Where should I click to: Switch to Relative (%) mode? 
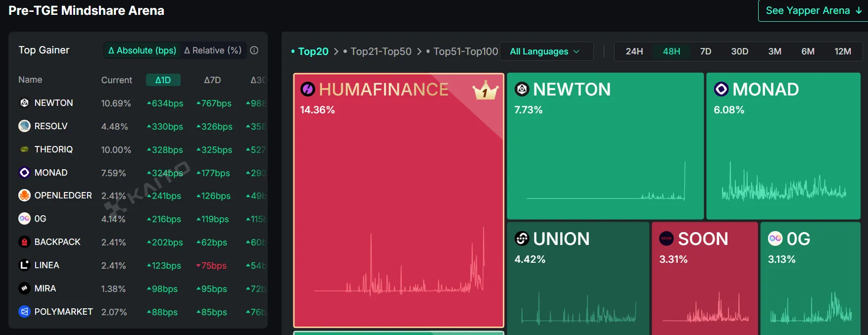click(x=213, y=50)
